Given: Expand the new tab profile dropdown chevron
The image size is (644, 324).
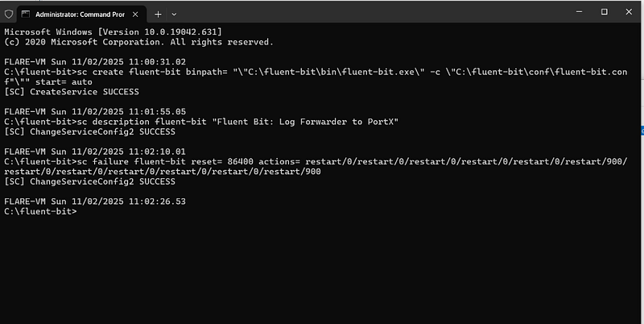Looking at the screenshot, I should pyautogui.click(x=174, y=15).
